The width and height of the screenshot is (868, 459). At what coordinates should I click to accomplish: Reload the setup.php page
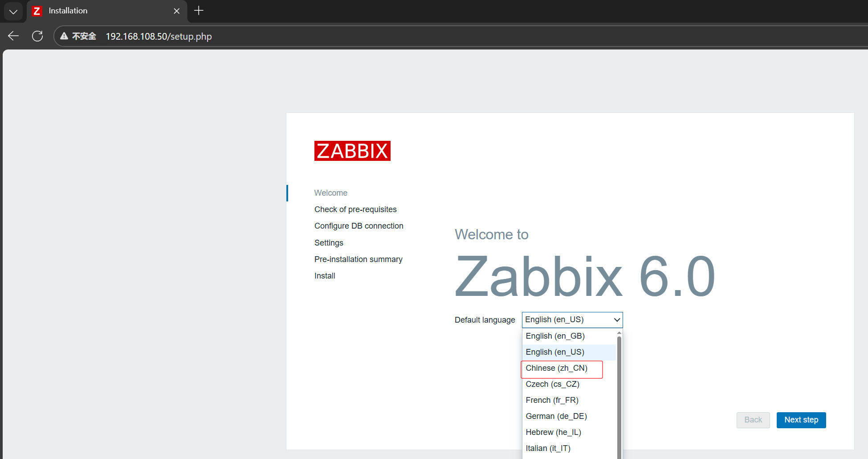coord(37,36)
